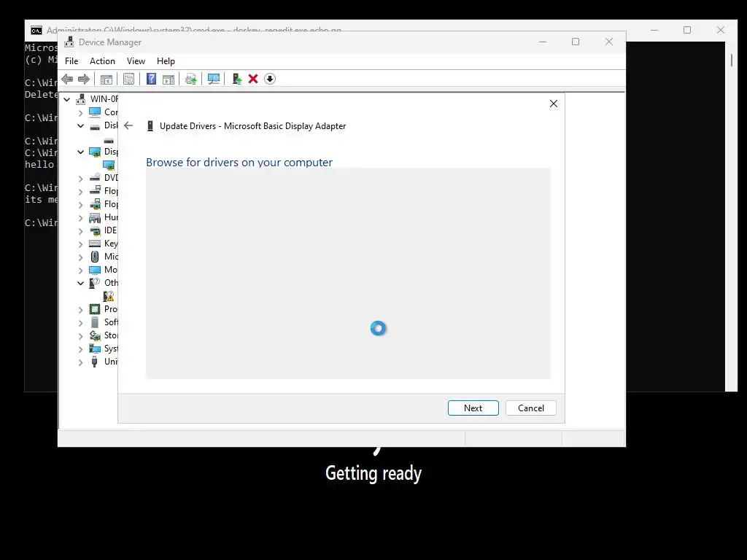
Task: Expand the Human Interface Devices chevron
Action: point(80,218)
